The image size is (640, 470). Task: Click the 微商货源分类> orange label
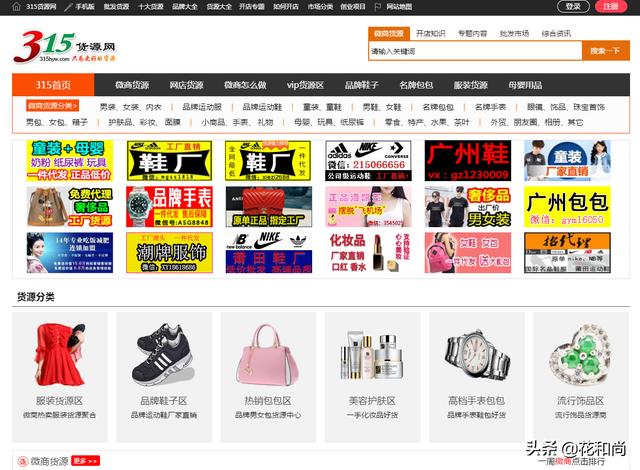pyautogui.click(x=52, y=106)
